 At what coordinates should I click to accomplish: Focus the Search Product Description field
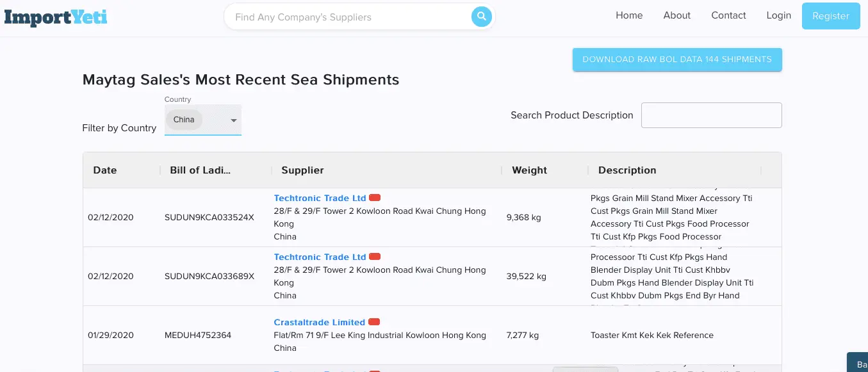click(711, 115)
